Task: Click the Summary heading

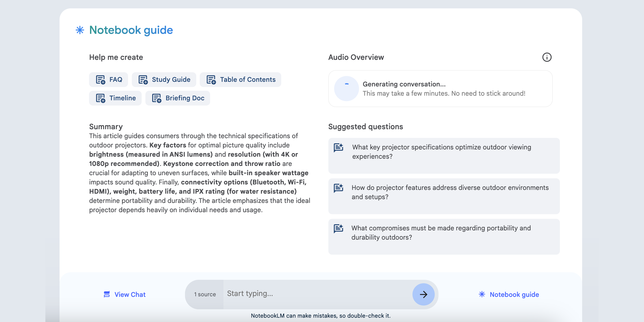Action: pos(106,127)
